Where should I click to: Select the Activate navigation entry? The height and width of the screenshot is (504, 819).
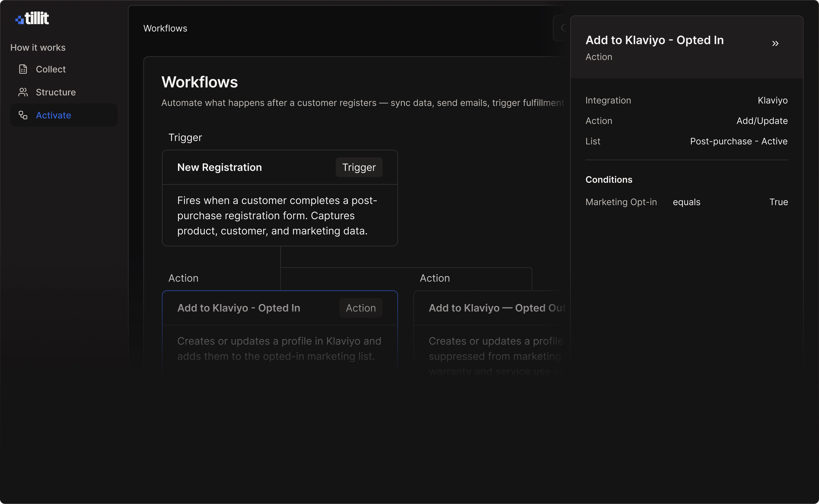pyautogui.click(x=53, y=115)
